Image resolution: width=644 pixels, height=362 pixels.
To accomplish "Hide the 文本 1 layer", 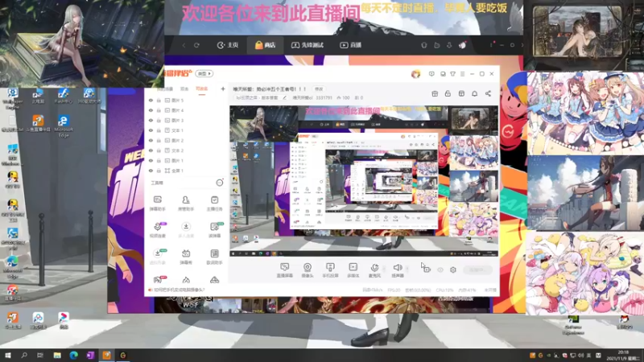I will [151, 130].
